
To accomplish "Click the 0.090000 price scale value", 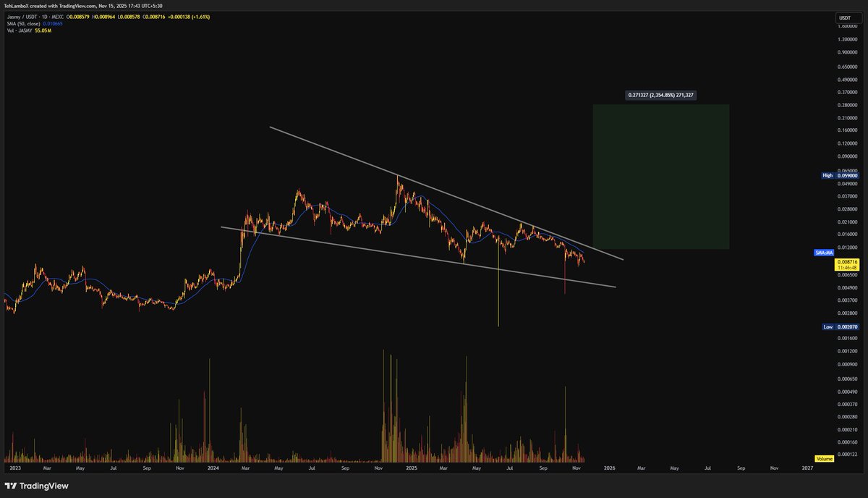I will click(848, 156).
